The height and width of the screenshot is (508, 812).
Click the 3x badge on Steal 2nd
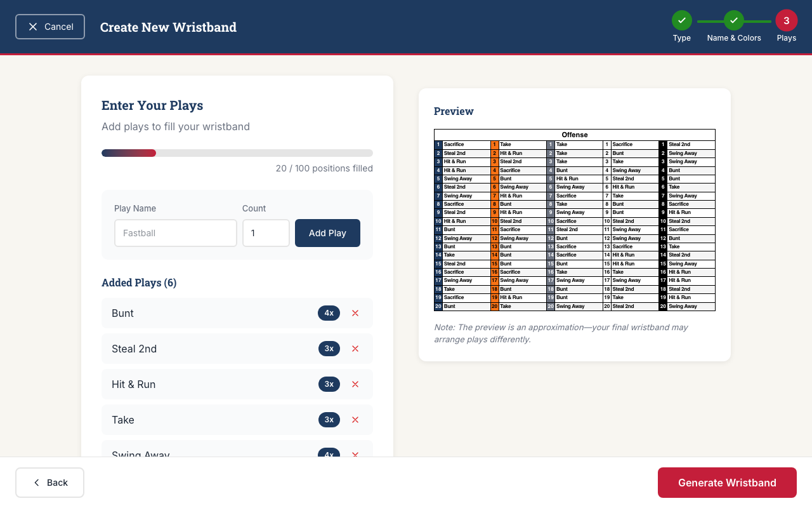[329, 349]
